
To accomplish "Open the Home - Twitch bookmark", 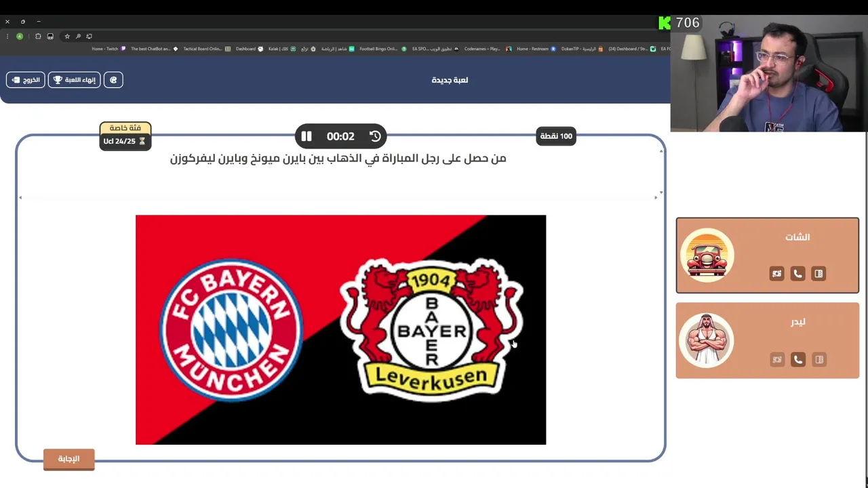I will click(108, 49).
